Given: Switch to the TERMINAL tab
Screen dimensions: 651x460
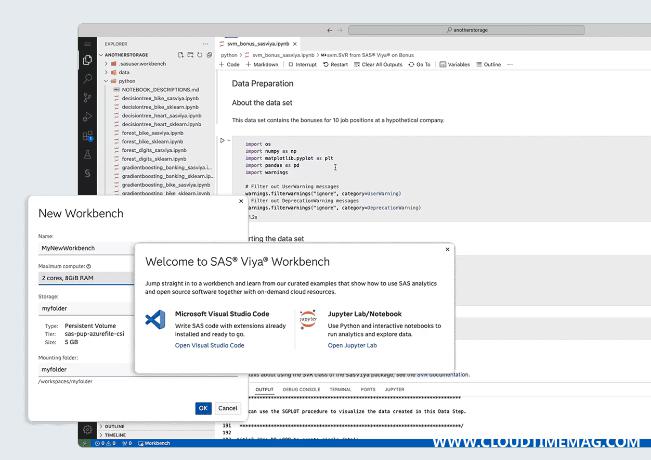Looking at the screenshot, I should (340, 389).
